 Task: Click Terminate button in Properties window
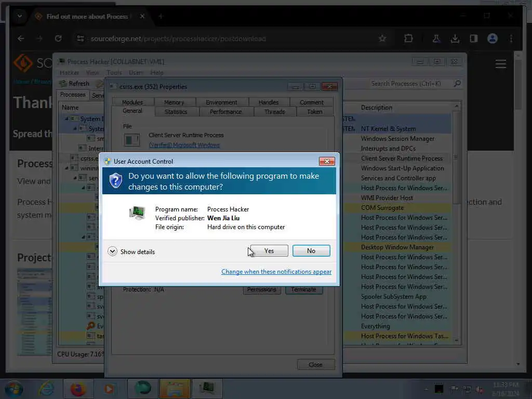(303, 289)
